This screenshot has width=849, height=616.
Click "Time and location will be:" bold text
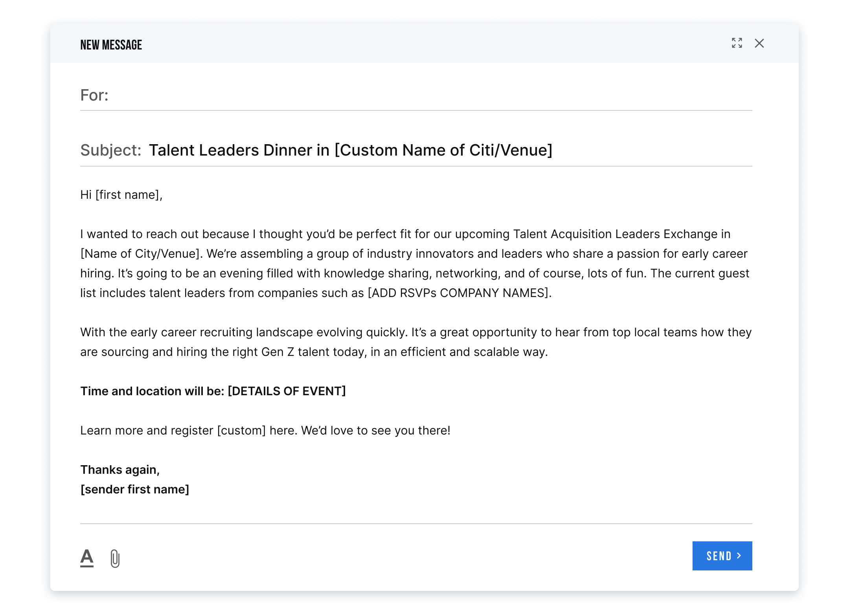pyautogui.click(x=152, y=391)
